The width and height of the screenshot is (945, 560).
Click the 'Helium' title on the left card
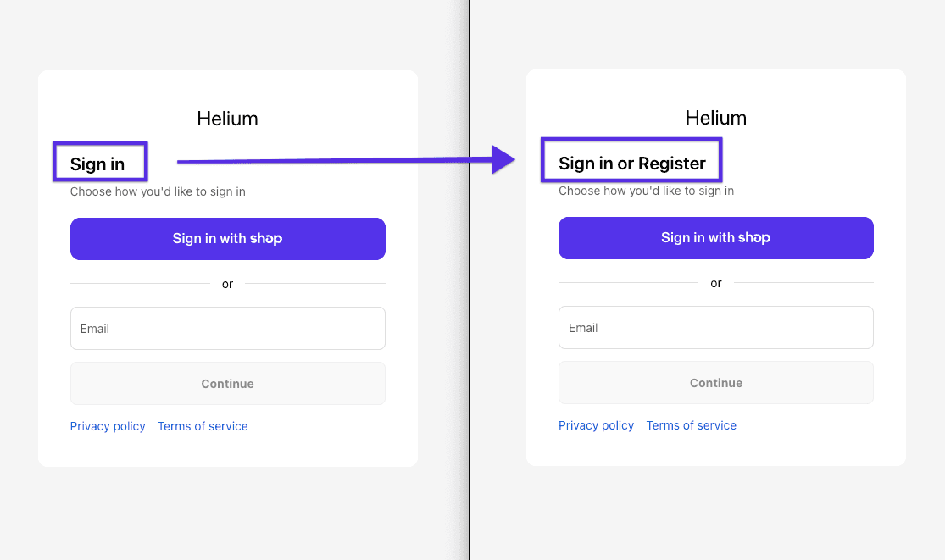click(x=227, y=119)
